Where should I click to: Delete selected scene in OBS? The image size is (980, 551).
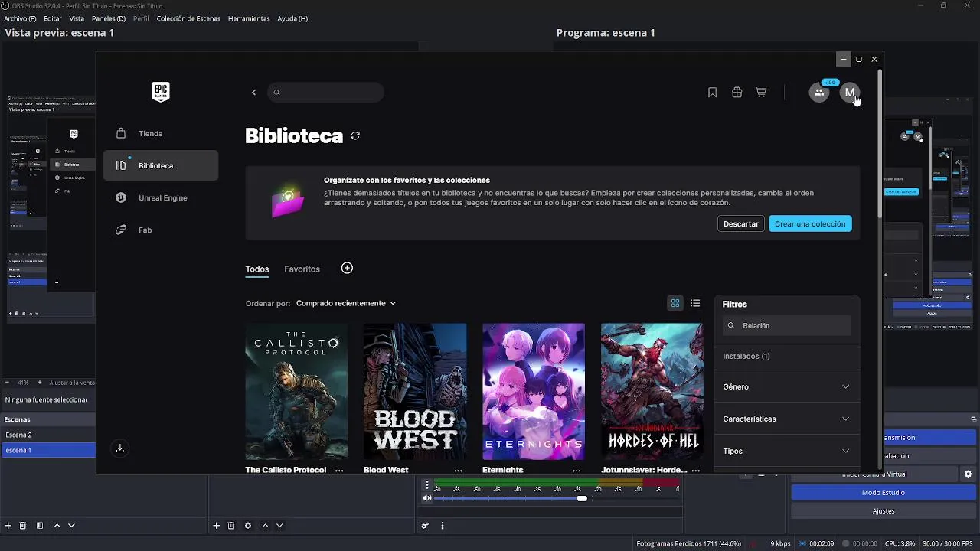[x=23, y=526]
